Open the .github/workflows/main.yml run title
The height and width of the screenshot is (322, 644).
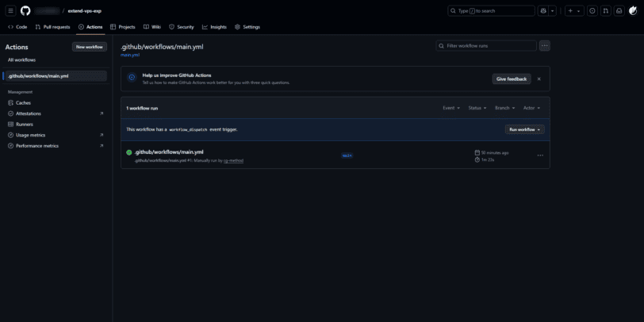[169, 152]
